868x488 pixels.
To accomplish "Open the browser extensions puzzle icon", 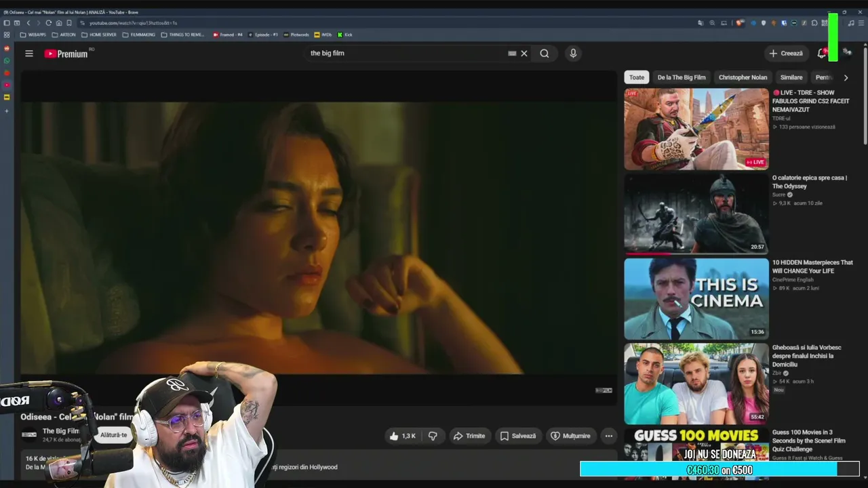I will [x=814, y=23].
